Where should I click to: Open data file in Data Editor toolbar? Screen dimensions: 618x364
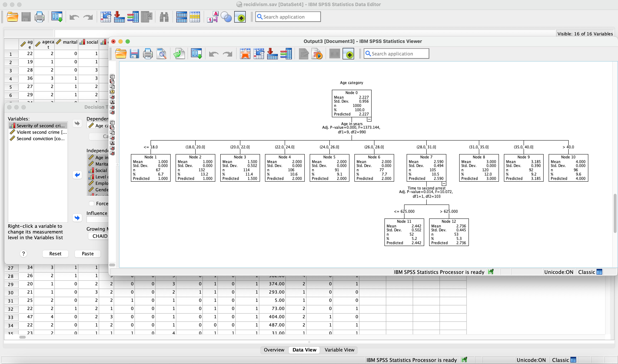coord(12,17)
